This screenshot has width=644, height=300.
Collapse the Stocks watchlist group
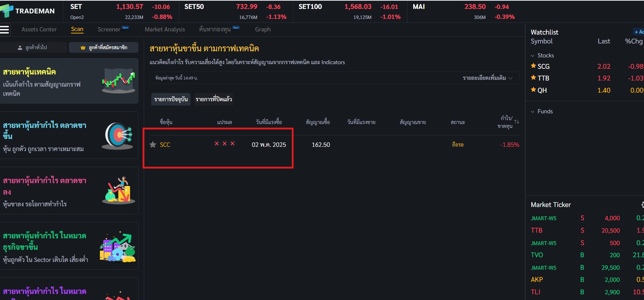(533, 56)
